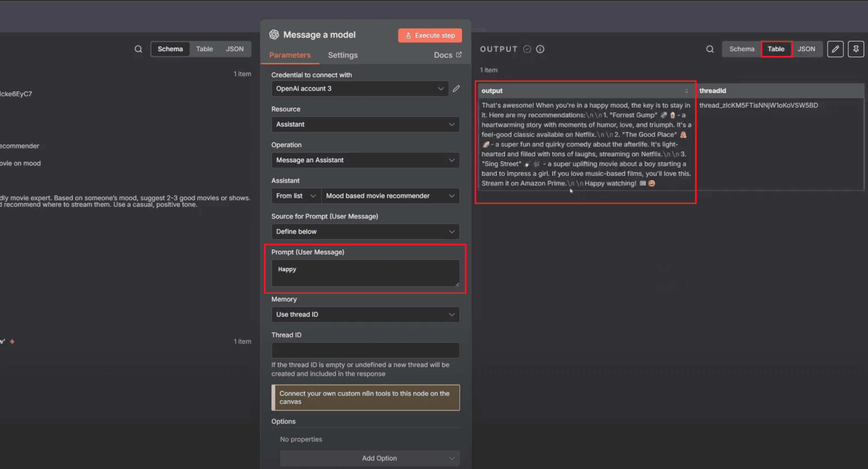The image size is (868, 469).
Task: Open the search in the output panel
Action: point(710,49)
